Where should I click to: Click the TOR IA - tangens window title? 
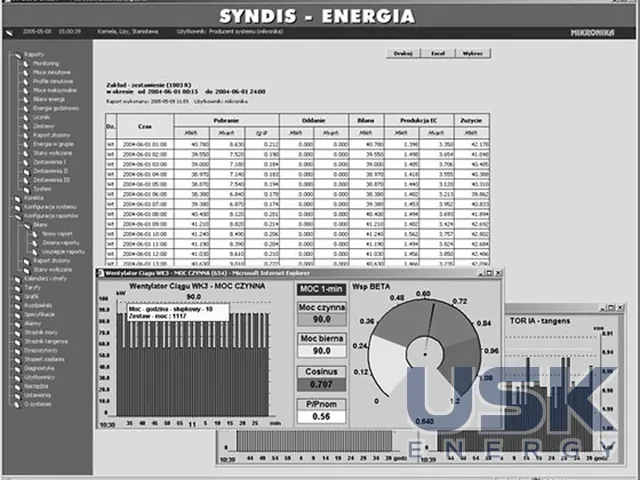tap(540, 321)
